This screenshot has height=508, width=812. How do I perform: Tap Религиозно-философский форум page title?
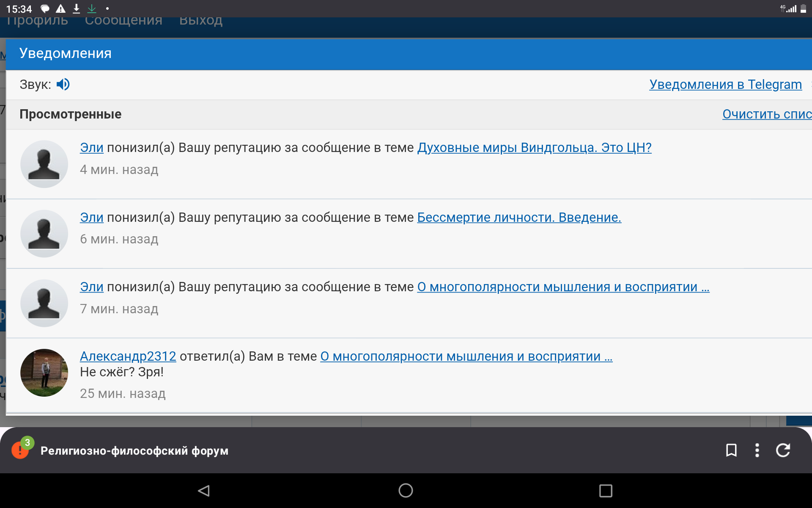pyautogui.click(x=134, y=450)
